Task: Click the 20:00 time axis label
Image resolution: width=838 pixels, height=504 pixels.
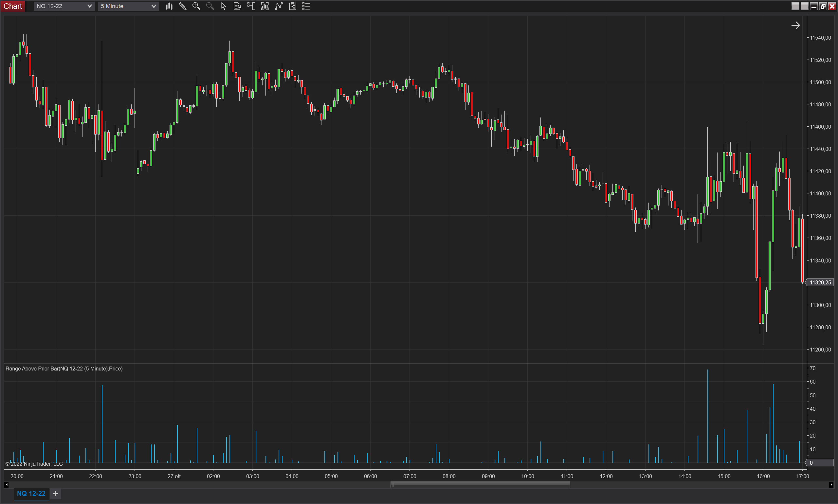Action: (x=17, y=476)
